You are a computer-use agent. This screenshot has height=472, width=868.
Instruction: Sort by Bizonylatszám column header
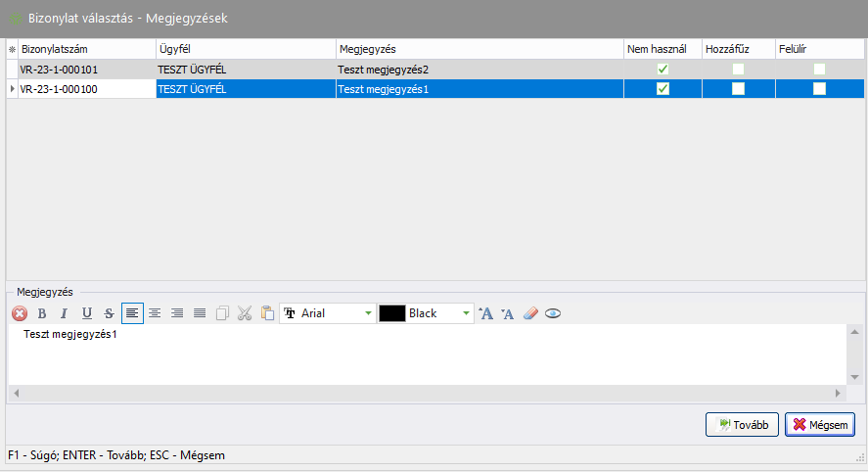pos(86,48)
